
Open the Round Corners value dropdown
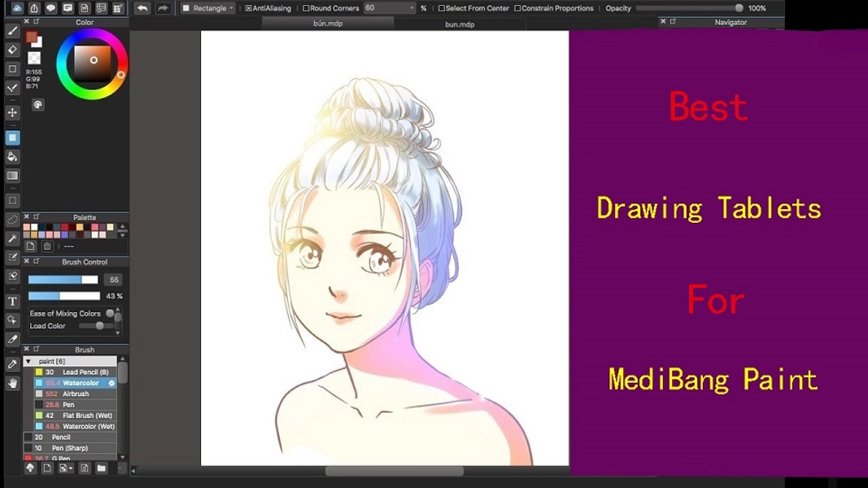click(411, 7)
